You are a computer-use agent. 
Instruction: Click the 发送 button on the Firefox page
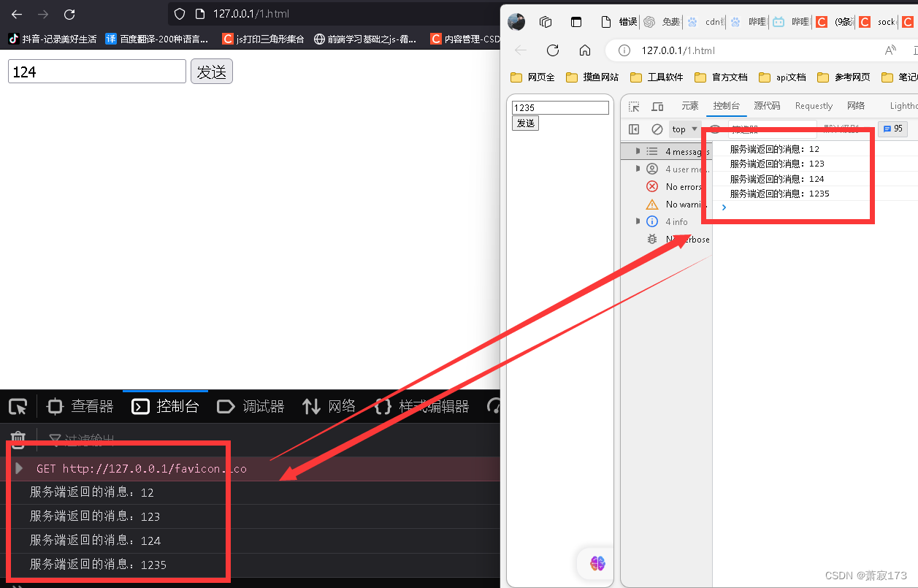tap(212, 72)
